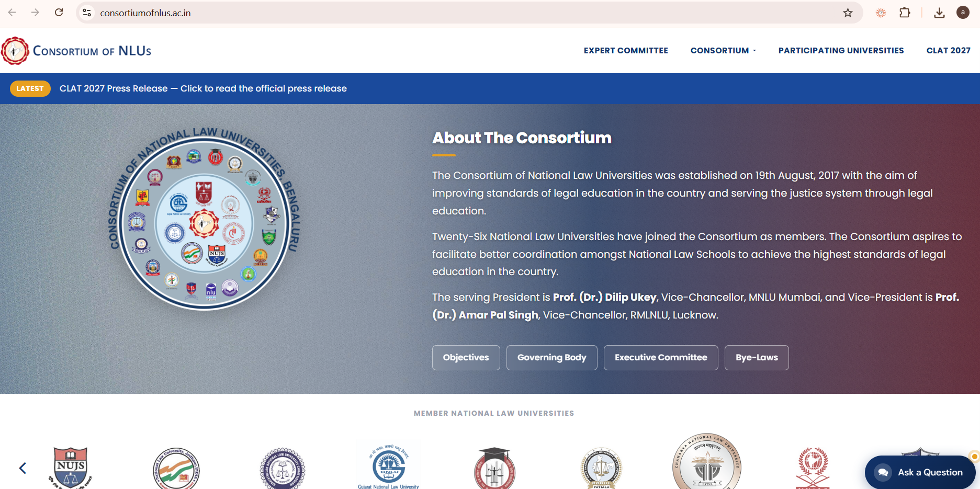Select the Gujarat National Law University logo

[389, 467]
